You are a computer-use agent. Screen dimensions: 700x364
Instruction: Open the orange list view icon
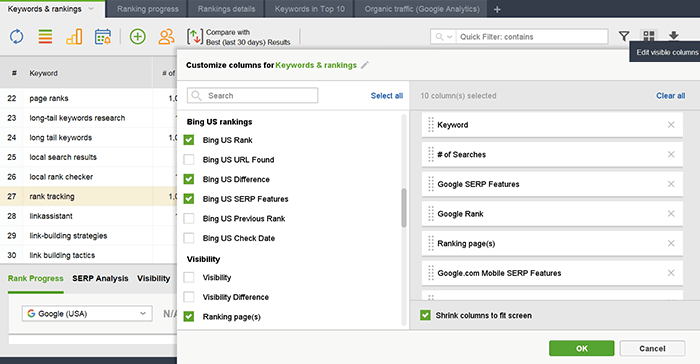(45, 37)
